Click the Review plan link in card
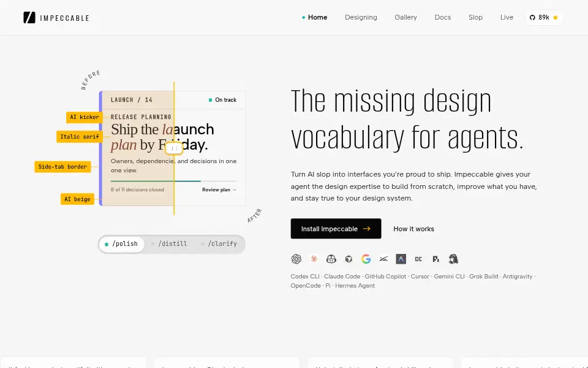The width and height of the screenshot is (588, 368). (x=219, y=190)
